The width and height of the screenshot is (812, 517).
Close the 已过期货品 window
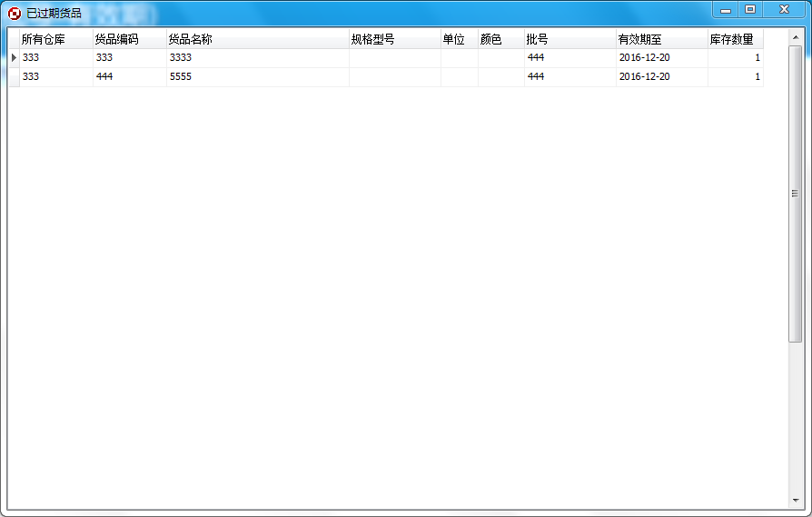point(784,10)
